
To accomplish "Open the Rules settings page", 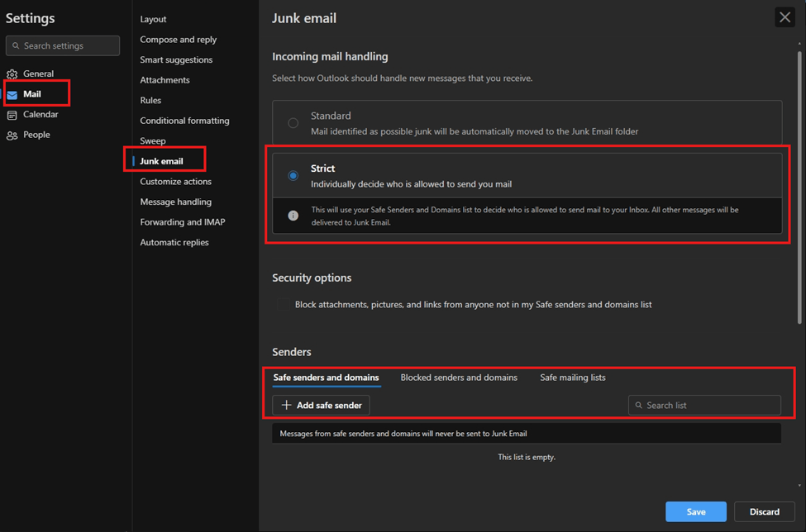I will click(150, 100).
